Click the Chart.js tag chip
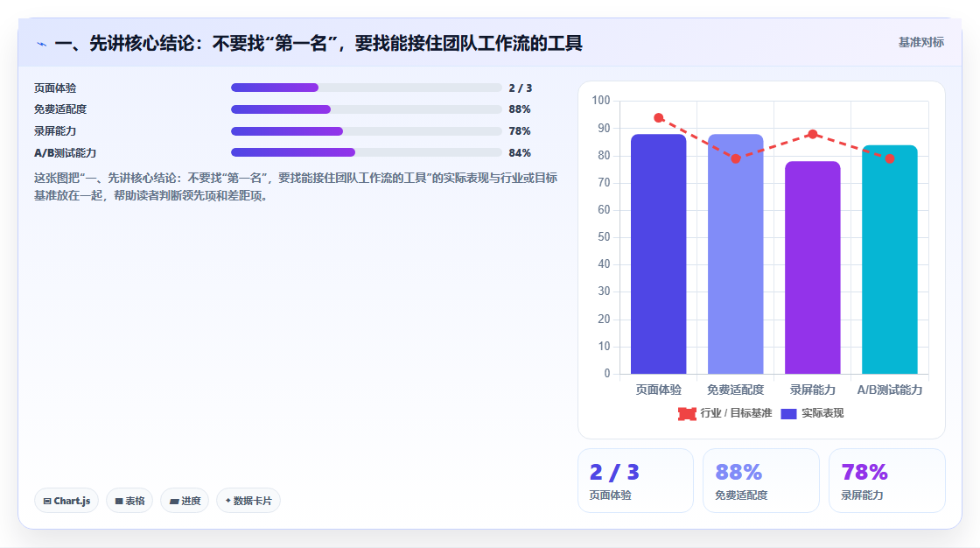This screenshot has height=548, width=980. point(66,501)
